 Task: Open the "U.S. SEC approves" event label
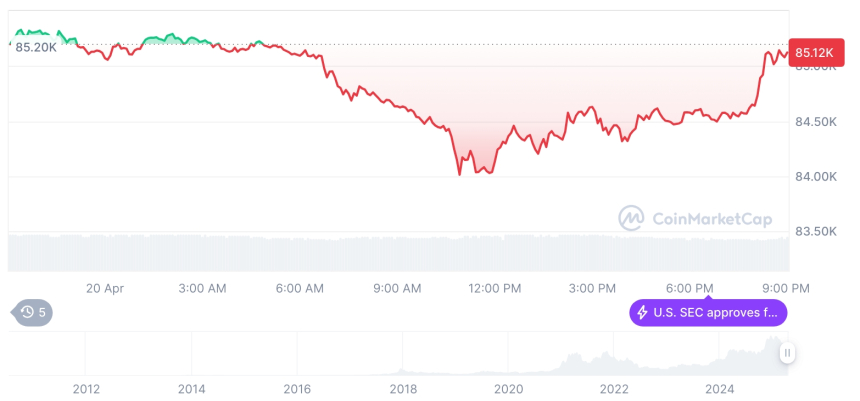tap(716, 313)
